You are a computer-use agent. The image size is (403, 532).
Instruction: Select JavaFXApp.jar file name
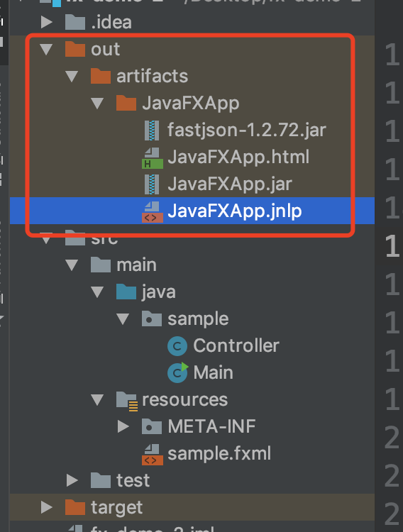(229, 184)
